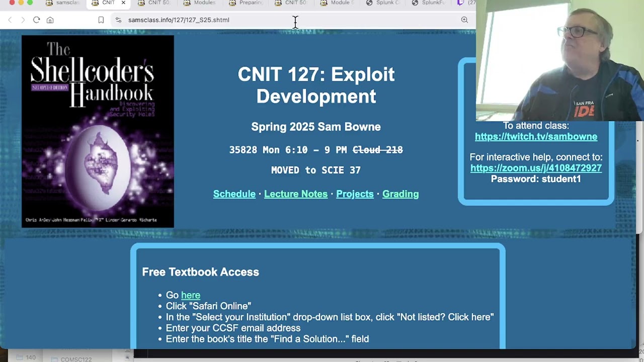
Task: Follow the 'here' link under Free Textbook Access
Action: pos(191,295)
